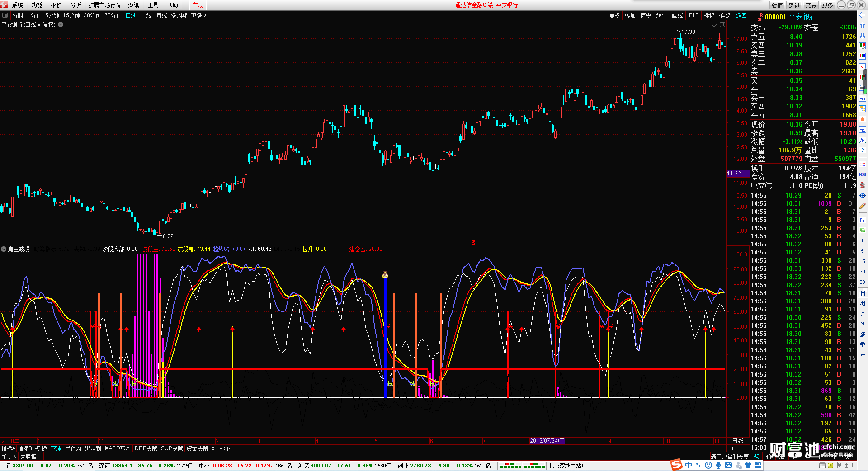Image resolution: width=868 pixels, height=471 pixels.
Task: Open the candlestick chart sidebar icon
Action: tap(863, 77)
